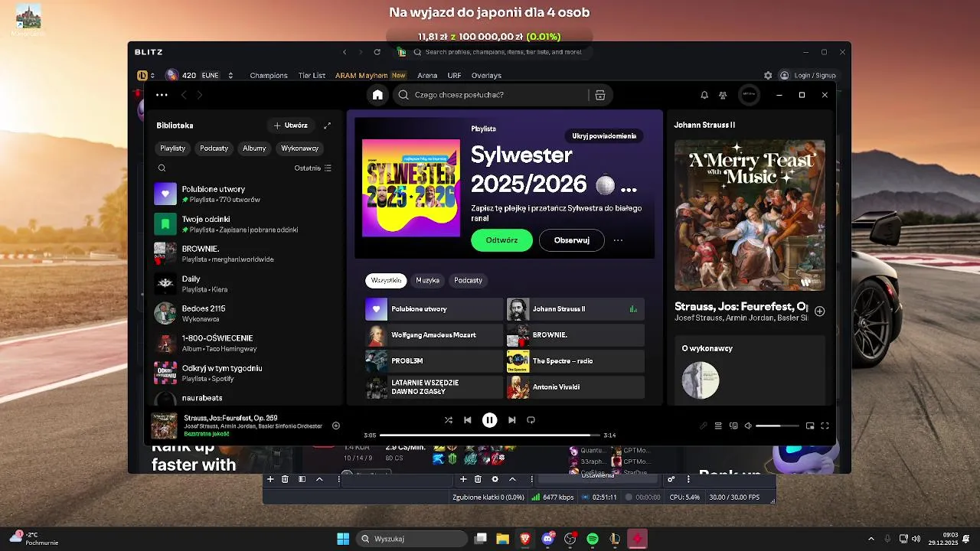
Task: Open EUNE region dropdown in Blitz
Action: click(x=217, y=76)
